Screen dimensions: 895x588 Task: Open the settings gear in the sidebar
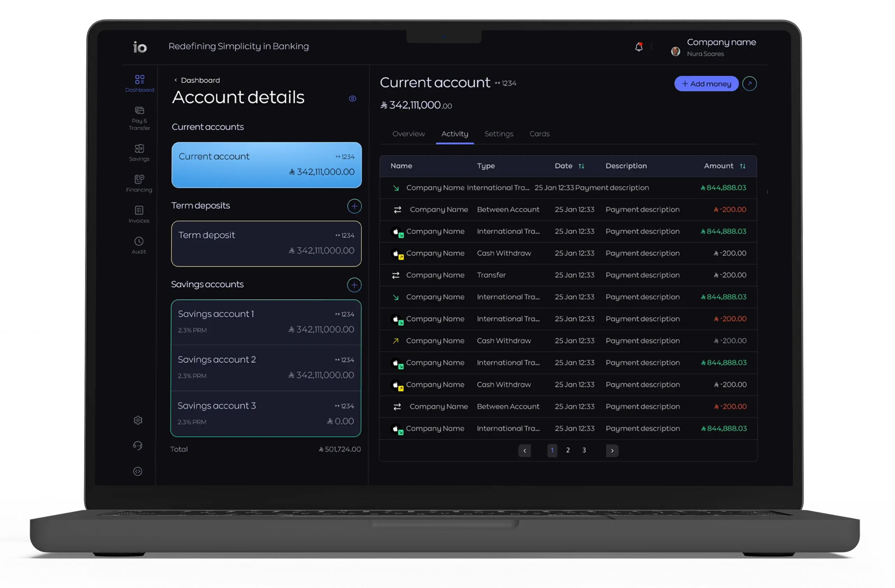138,420
